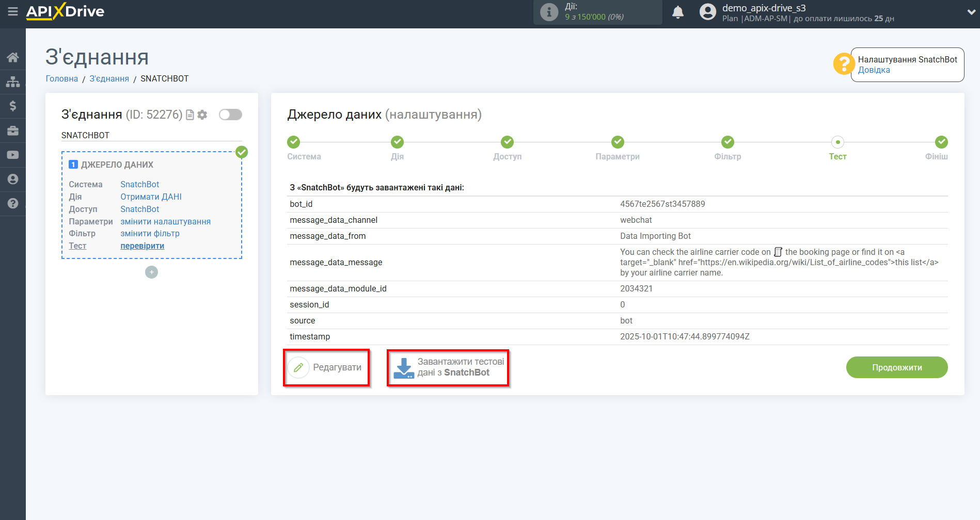Click the Редагувати button
This screenshot has height=520, width=980.
tap(326, 367)
